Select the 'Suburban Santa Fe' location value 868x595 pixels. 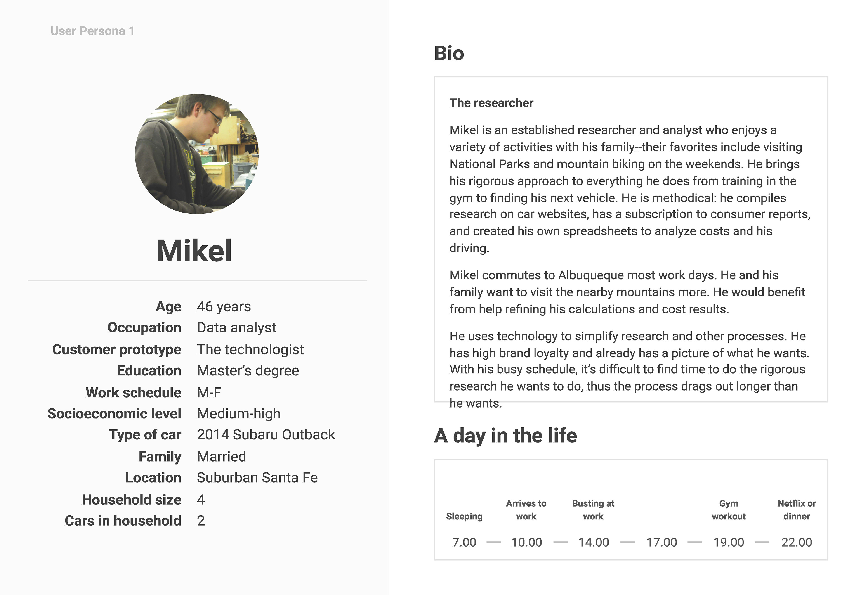pos(257,478)
